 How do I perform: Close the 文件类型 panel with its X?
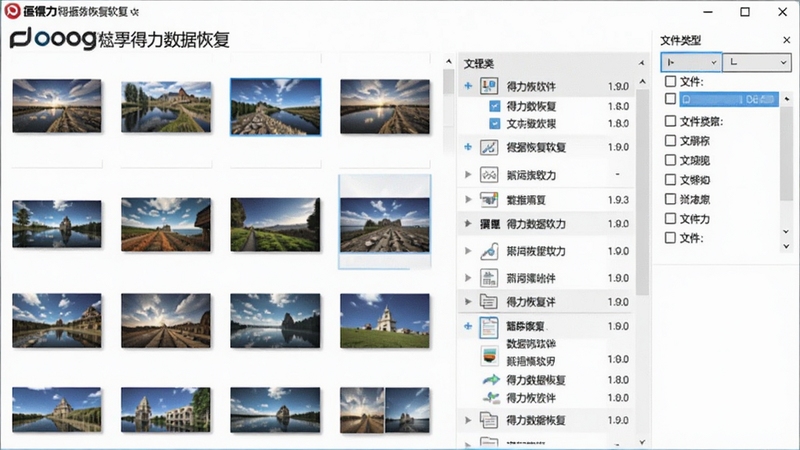[786, 40]
